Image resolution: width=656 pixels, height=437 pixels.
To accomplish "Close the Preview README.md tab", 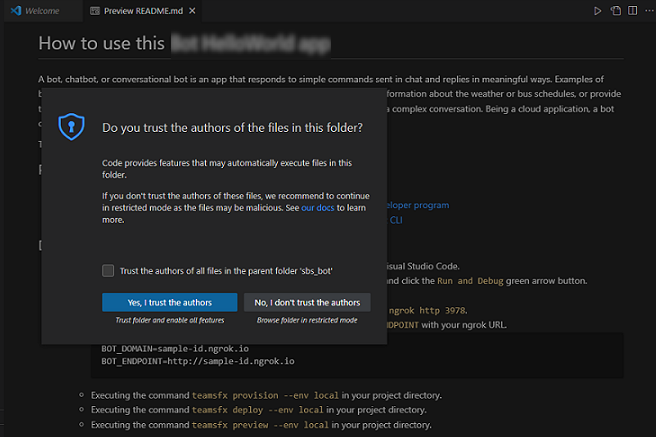I will 192,11.
